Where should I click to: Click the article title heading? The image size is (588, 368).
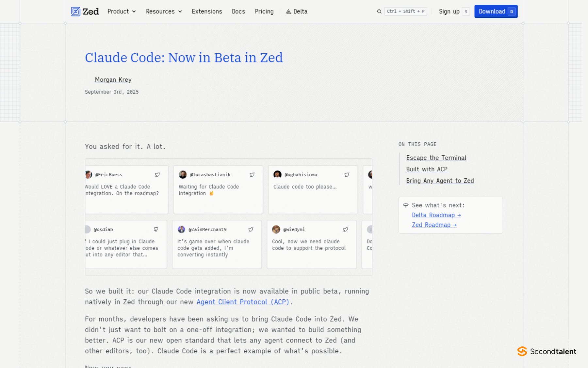point(184,58)
